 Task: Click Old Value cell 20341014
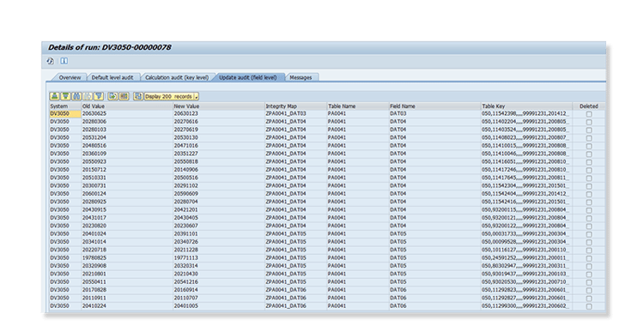(127, 242)
